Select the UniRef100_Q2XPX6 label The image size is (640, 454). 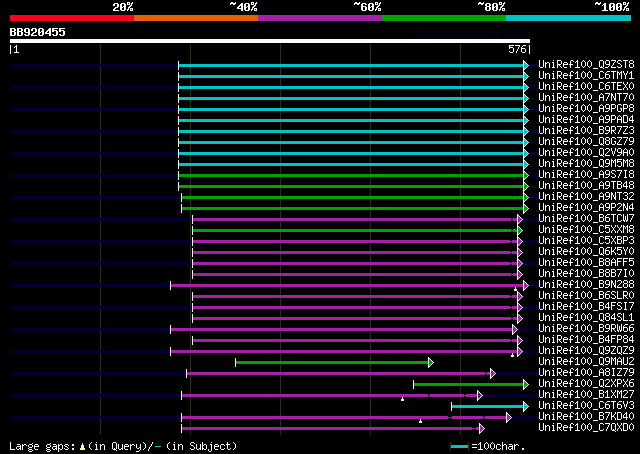click(x=586, y=384)
